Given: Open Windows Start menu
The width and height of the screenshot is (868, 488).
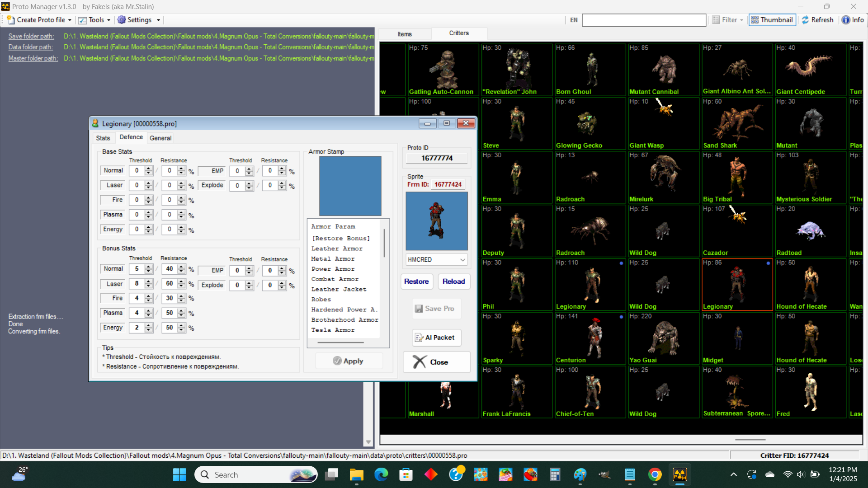Looking at the screenshot, I should [179, 474].
